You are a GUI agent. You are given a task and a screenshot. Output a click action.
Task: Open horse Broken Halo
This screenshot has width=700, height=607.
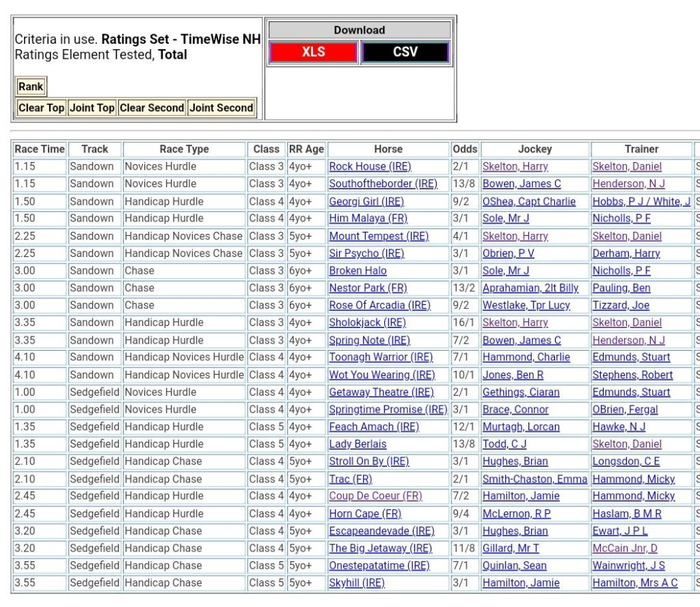pos(358,271)
